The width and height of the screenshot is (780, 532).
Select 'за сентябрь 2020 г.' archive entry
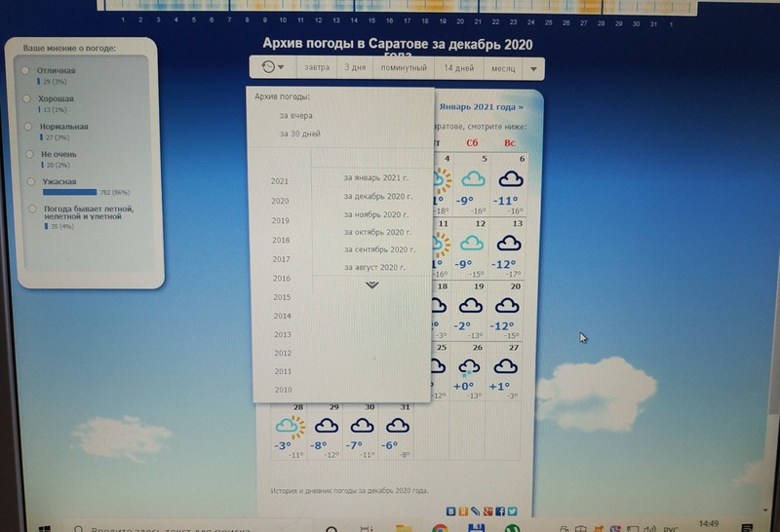coord(379,249)
